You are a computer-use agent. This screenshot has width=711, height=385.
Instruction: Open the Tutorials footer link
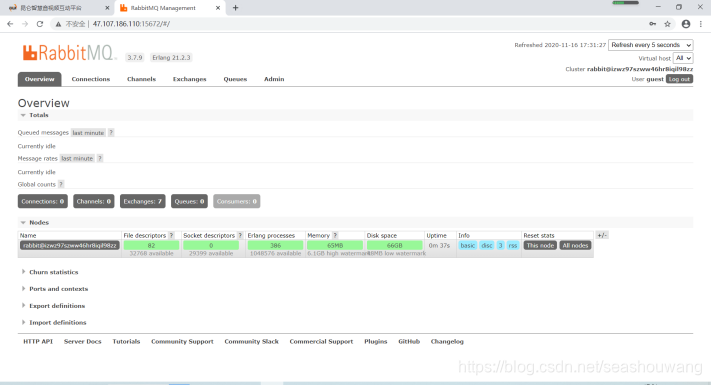coord(126,341)
